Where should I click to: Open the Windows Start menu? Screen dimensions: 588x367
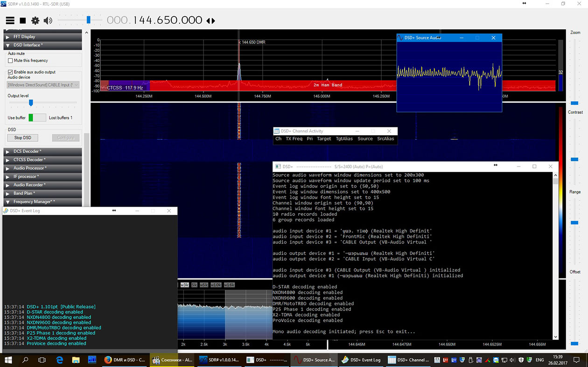point(8,360)
